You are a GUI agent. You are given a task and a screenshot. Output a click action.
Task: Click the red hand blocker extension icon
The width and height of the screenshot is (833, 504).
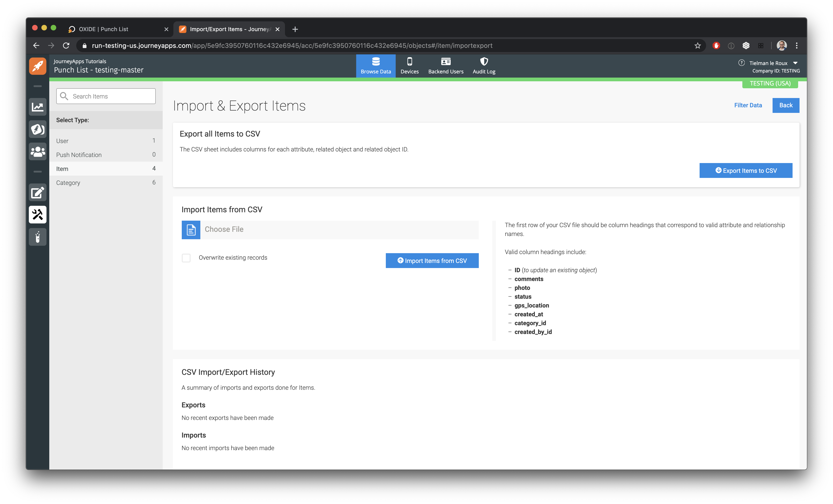pos(716,46)
